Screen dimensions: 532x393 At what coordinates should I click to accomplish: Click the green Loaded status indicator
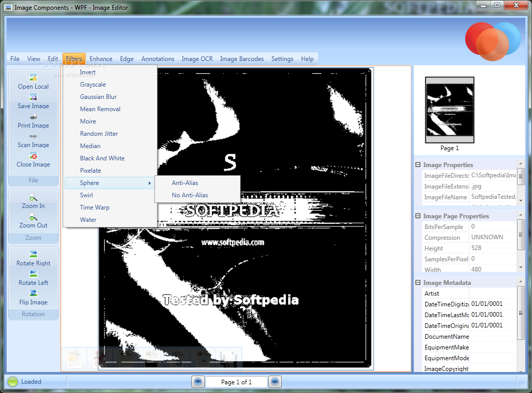coord(12,382)
